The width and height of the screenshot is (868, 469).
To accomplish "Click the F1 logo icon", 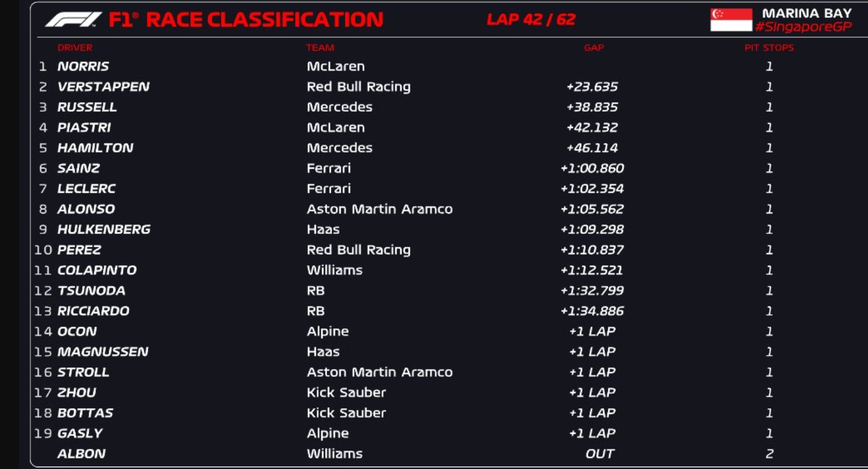I will (x=74, y=20).
